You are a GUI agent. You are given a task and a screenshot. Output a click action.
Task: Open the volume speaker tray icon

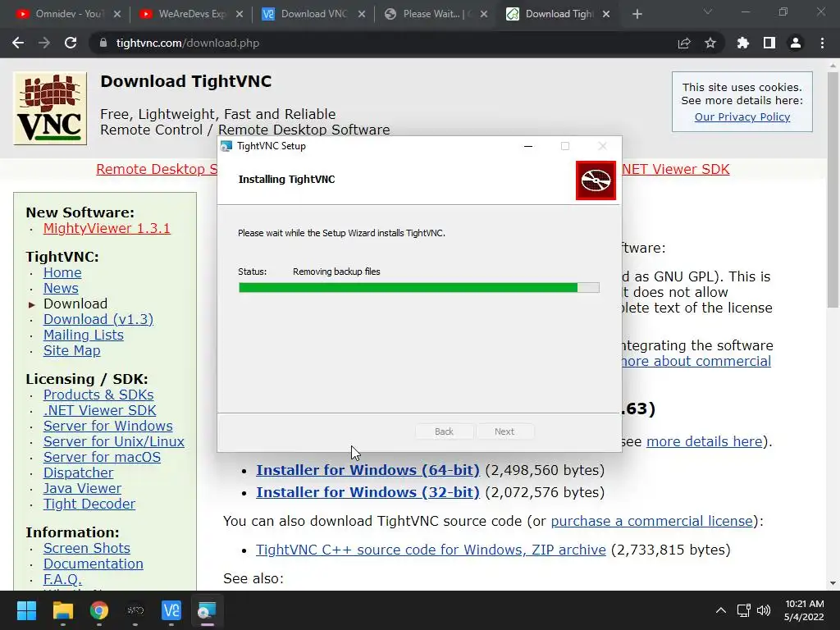coord(764,610)
